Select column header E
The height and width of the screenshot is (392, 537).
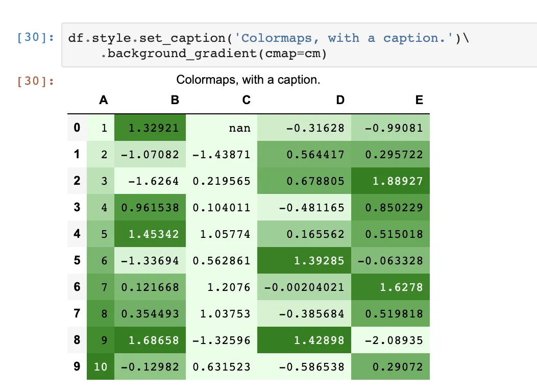coord(419,100)
